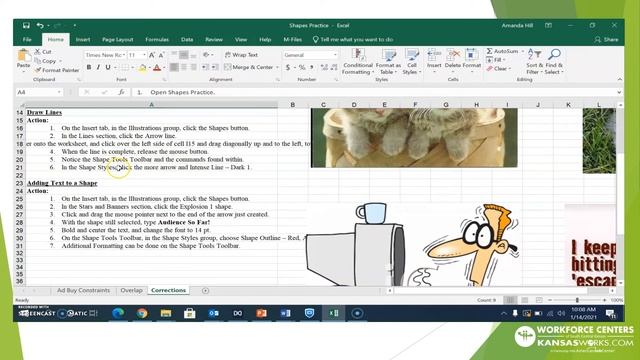Switch to the Review tab
The image size is (640, 360).
tap(214, 40)
